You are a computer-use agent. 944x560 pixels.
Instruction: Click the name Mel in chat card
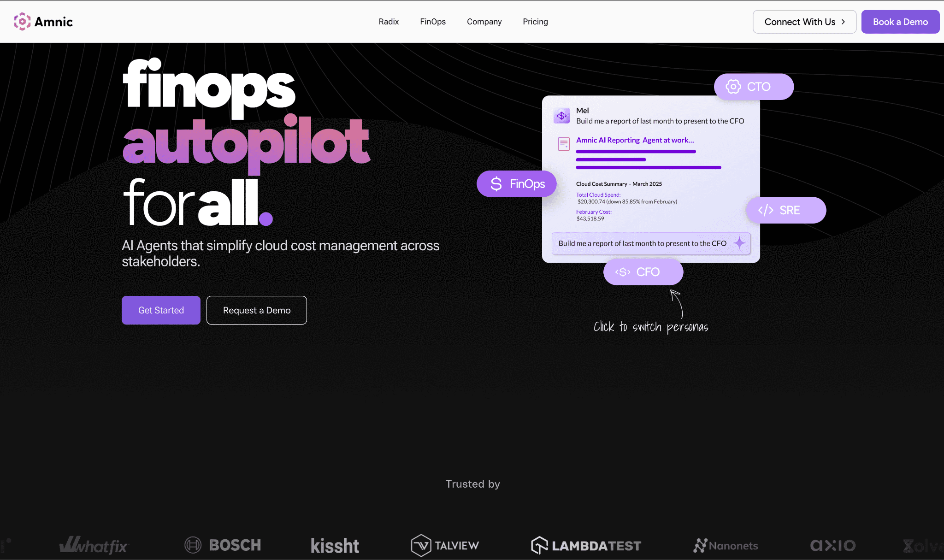coord(582,111)
